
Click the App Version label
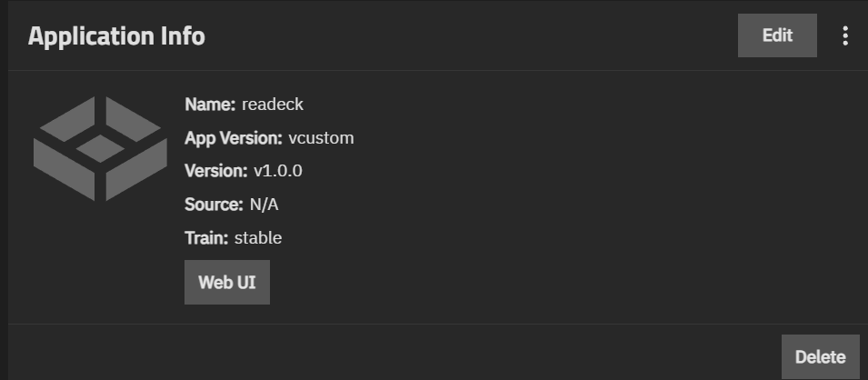[x=234, y=138]
